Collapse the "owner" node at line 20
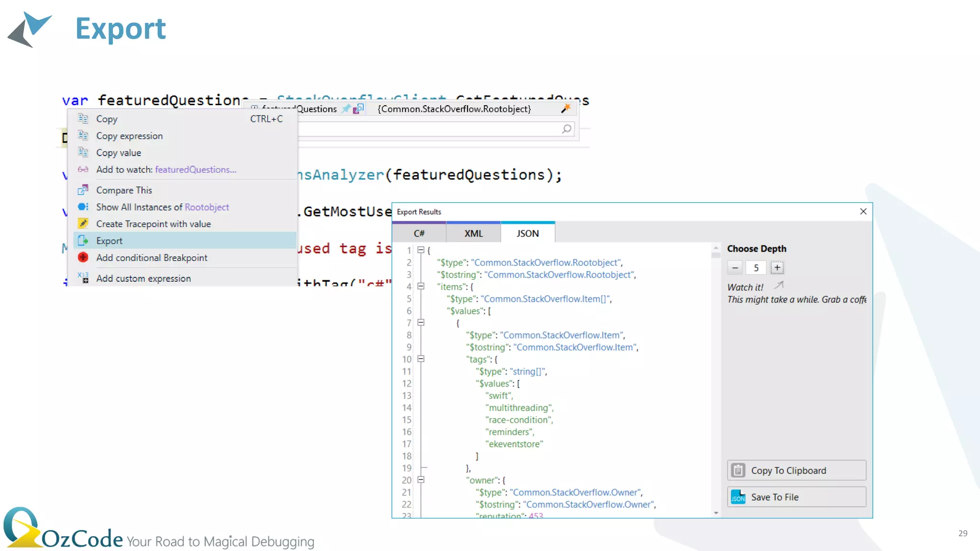This screenshot has width=980, height=551. (421, 480)
